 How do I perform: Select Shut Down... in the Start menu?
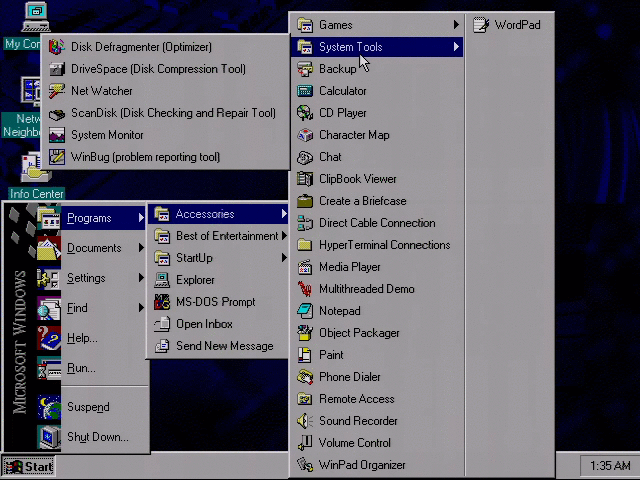[x=92, y=437]
